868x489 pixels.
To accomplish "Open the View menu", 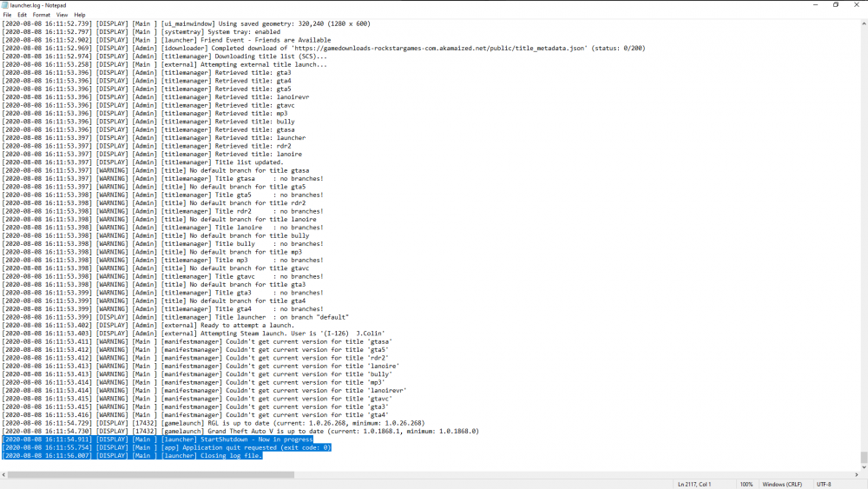I will (x=62, y=15).
